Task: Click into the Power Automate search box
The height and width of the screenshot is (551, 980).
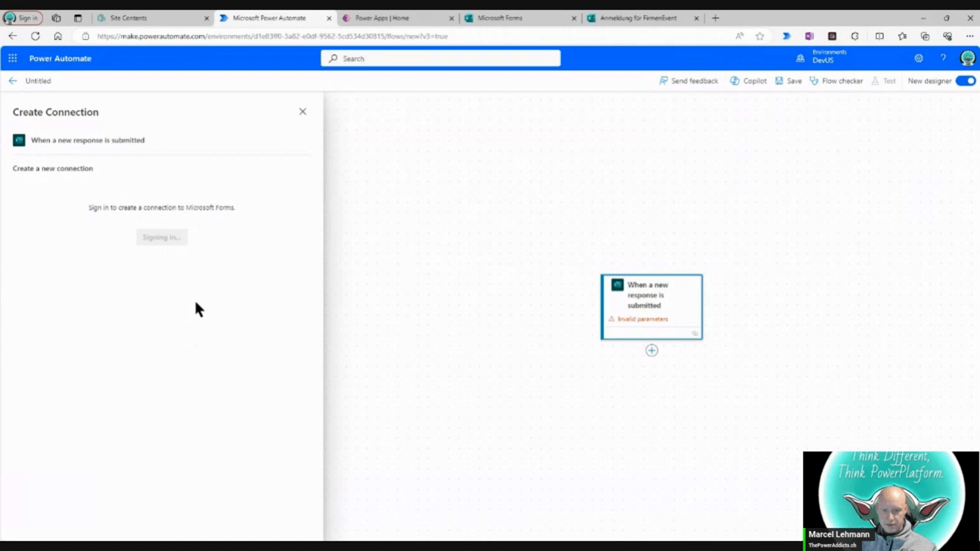Action: [440, 58]
